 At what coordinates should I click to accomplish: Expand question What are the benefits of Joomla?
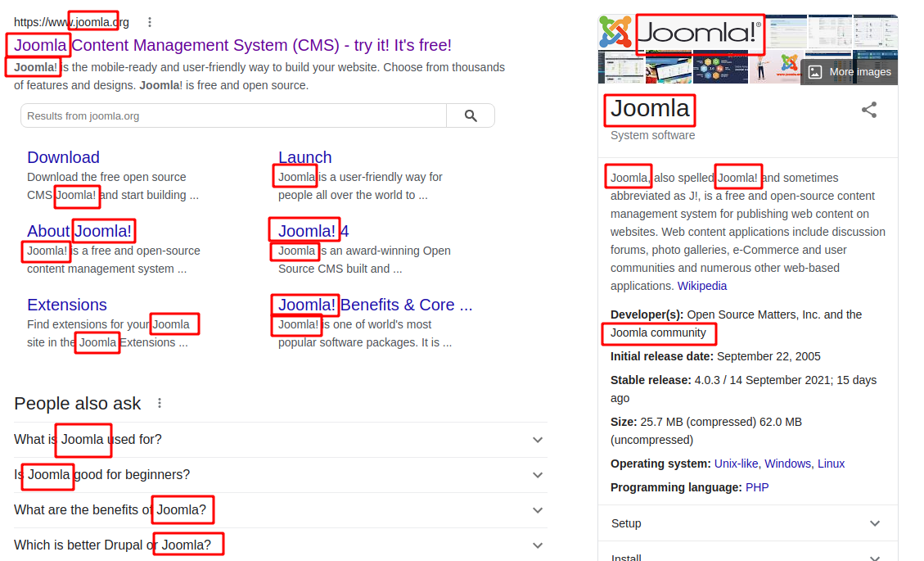[281, 510]
